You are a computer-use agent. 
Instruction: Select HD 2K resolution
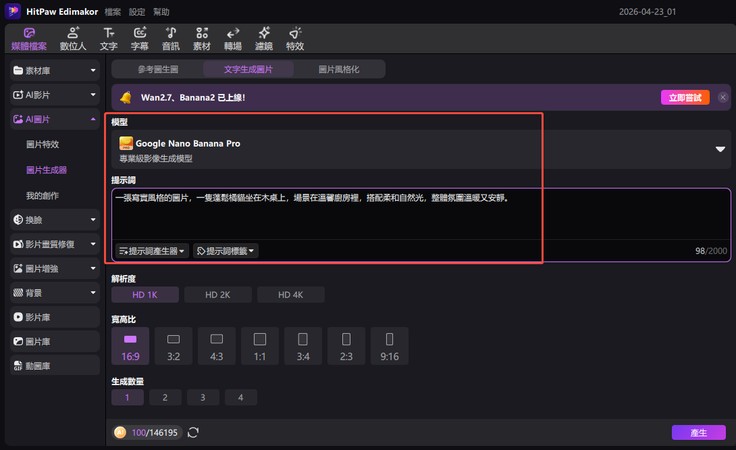[x=218, y=295]
